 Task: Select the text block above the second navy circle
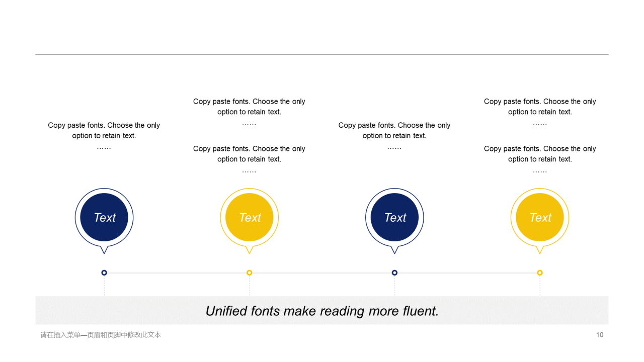point(394,136)
